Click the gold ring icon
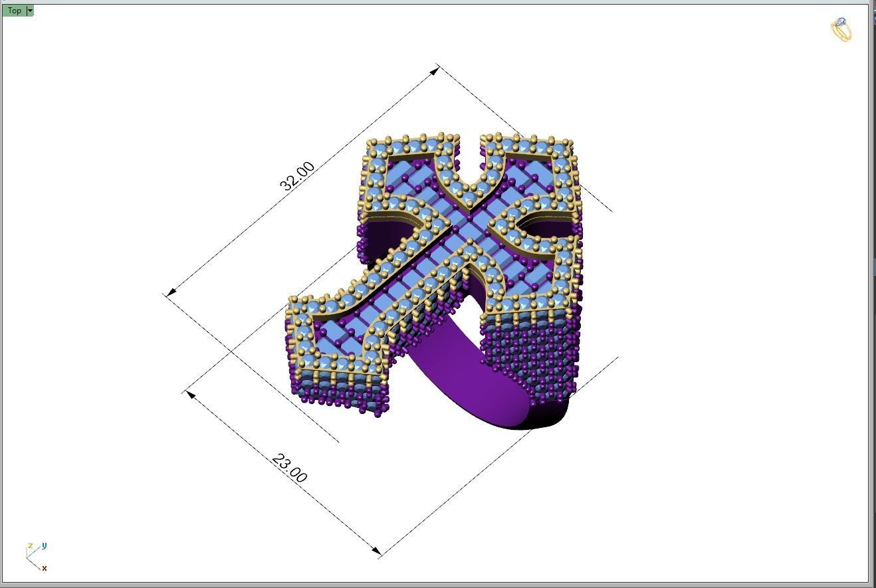Viewport: 876px width, 588px height. coord(841,30)
